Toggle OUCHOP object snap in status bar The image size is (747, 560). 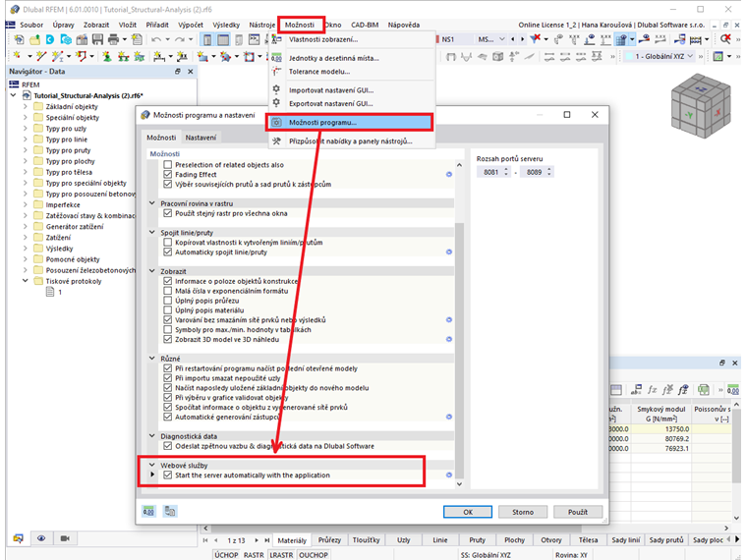[x=313, y=555]
